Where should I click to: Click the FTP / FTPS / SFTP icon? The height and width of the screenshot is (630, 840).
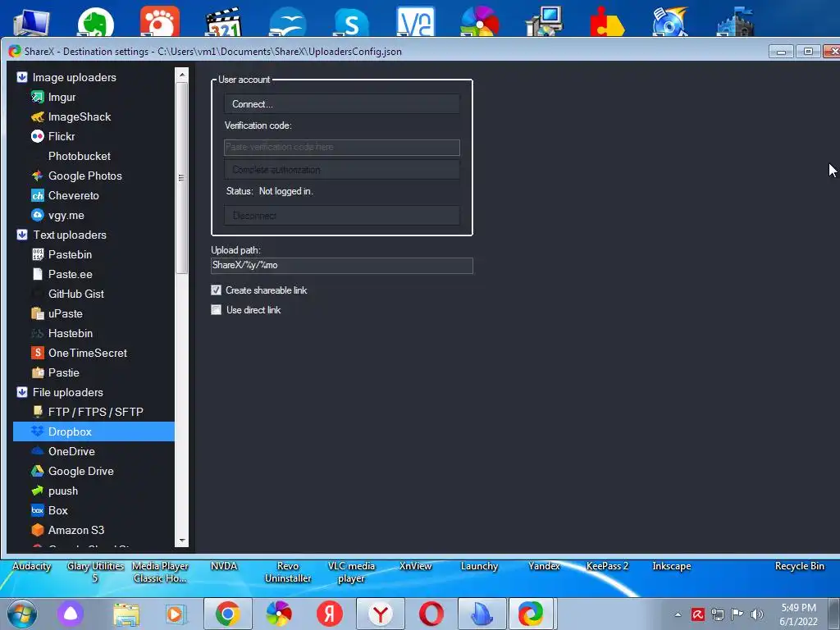point(37,412)
